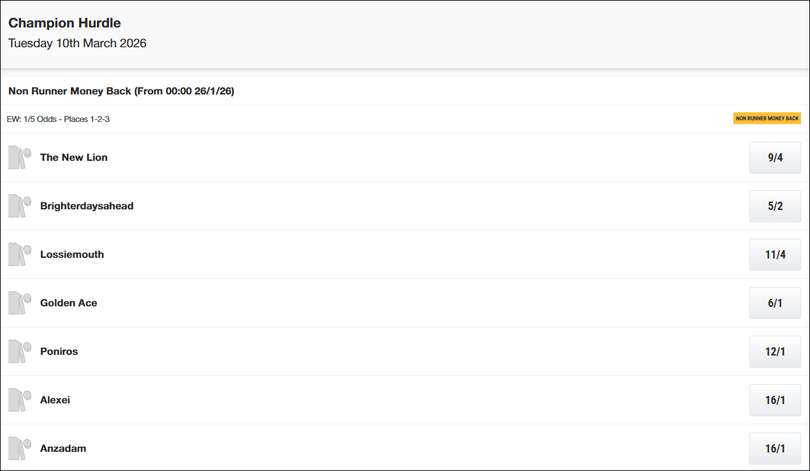Click Golden Ace jockey silk icon
The width and height of the screenshot is (810, 471).
[x=20, y=303]
